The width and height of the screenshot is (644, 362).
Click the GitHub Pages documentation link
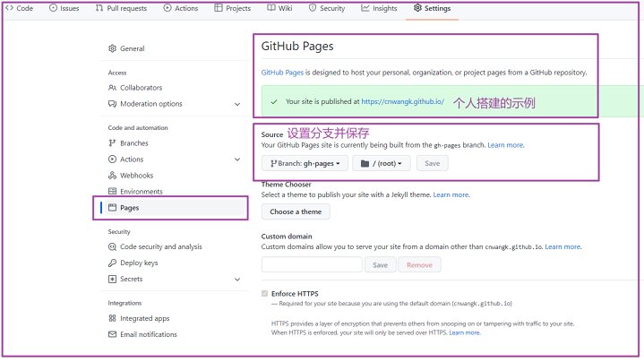click(x=282, y=73)
